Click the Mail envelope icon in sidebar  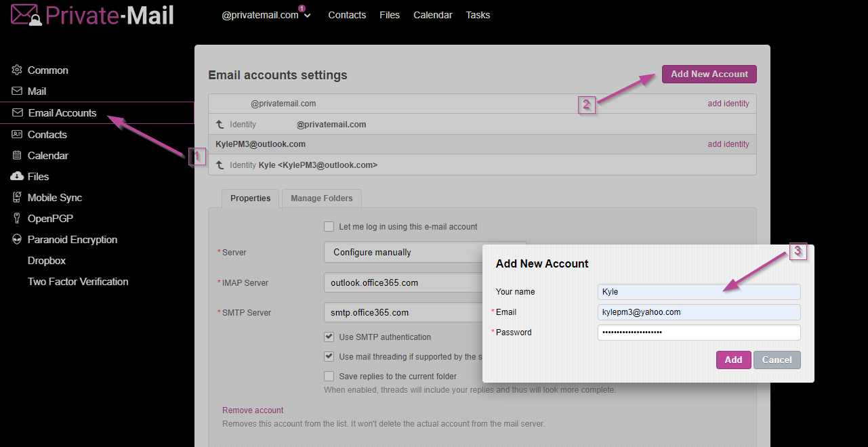coord(17,91)
